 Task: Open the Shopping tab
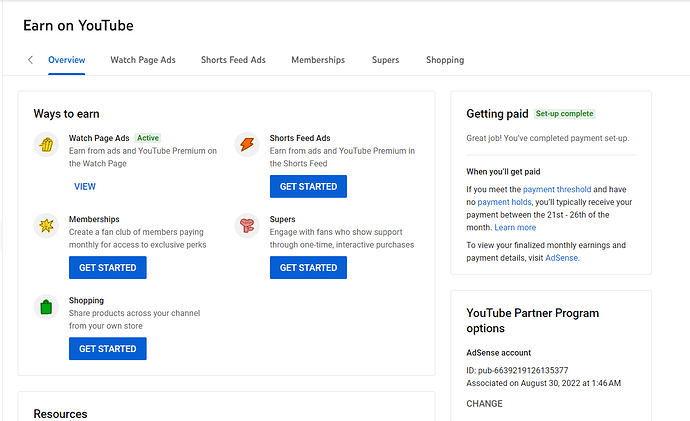(x=445, y=60)
